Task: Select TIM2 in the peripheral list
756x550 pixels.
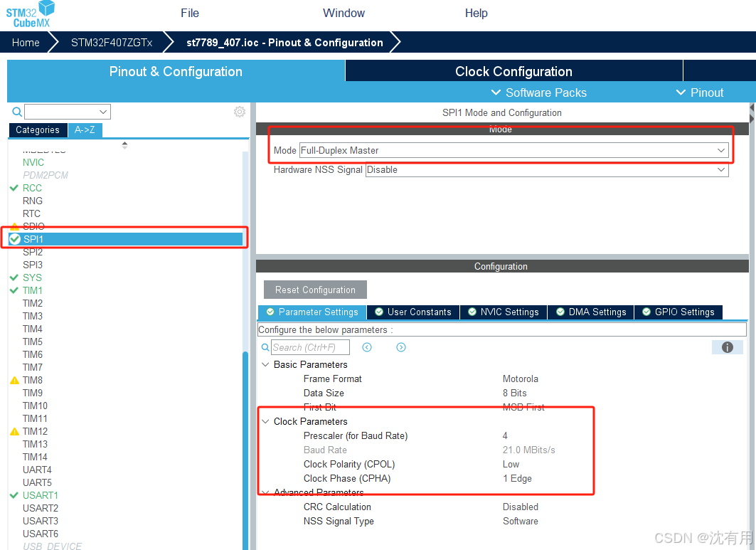Action: point(33,304)
